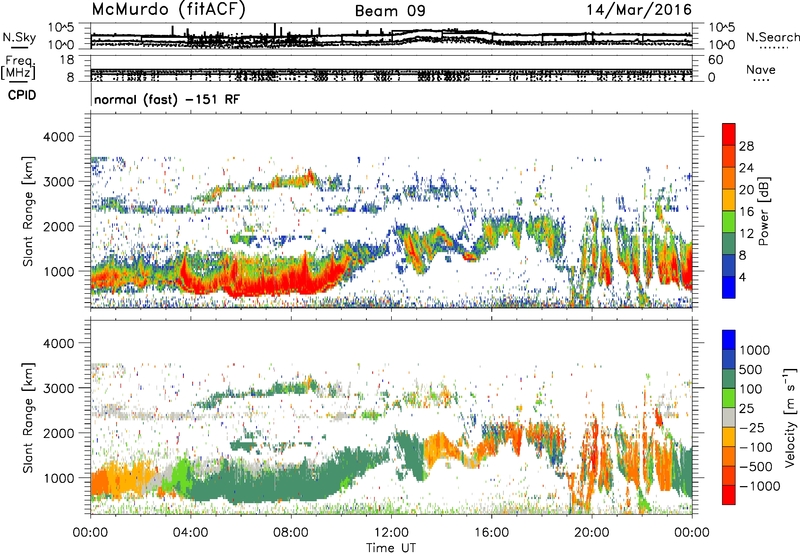
Task: Click the '4000' tick on power panel
Action: click(x=59, y=137)
